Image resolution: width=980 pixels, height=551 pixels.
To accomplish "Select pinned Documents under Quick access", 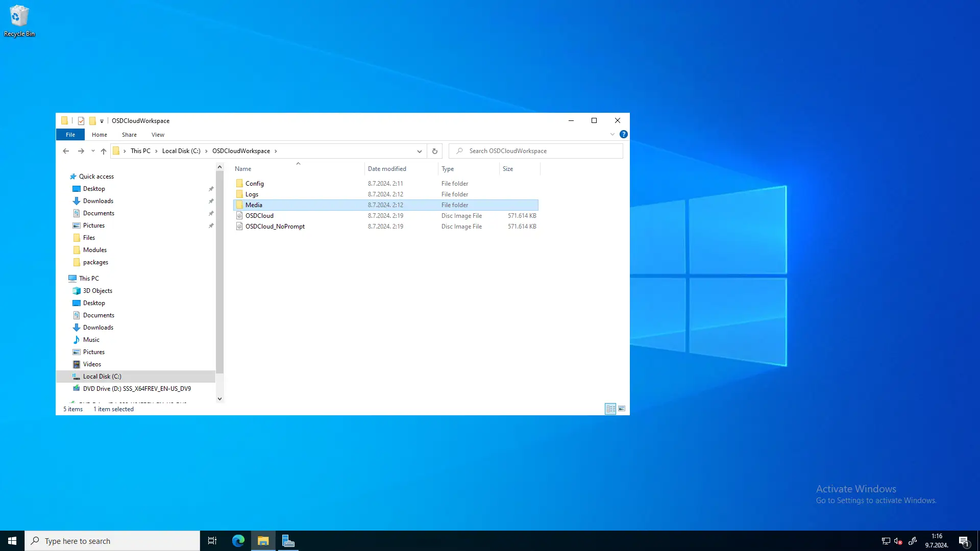I will (99, 213).
